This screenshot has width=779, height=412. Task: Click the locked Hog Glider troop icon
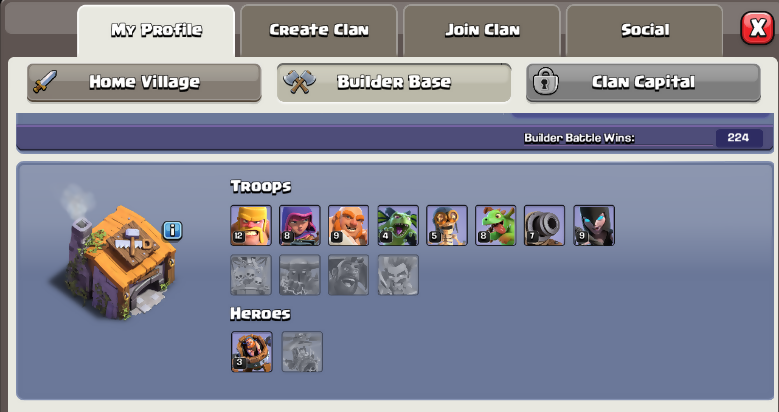click(x=348, y=275)
